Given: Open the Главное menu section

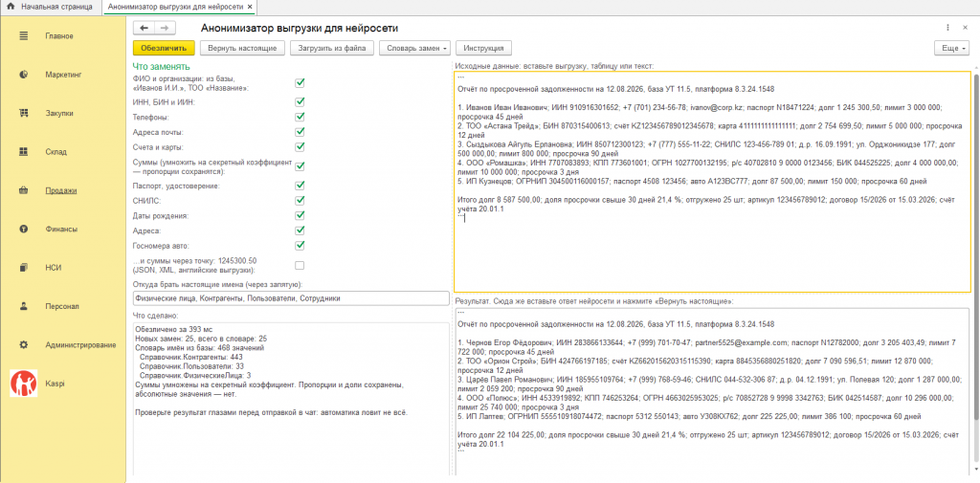Looking at the screenshot, I should (x=59, y=36).
